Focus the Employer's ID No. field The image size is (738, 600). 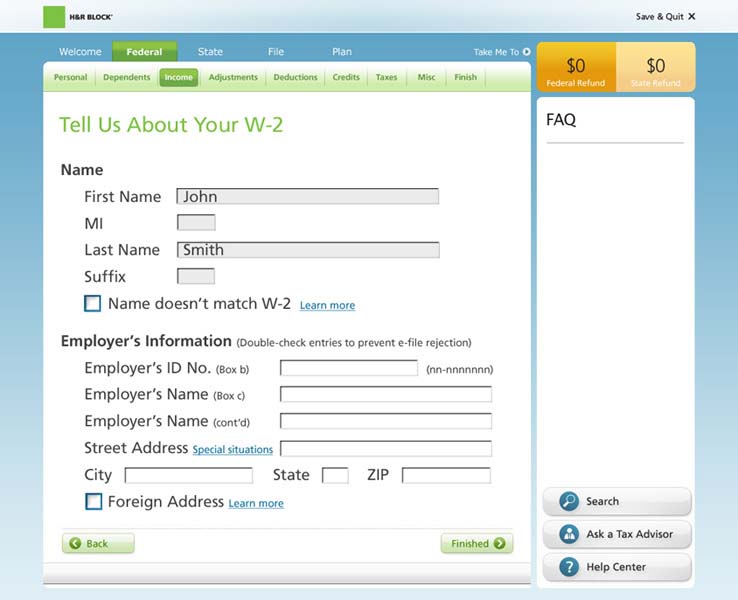349,368
